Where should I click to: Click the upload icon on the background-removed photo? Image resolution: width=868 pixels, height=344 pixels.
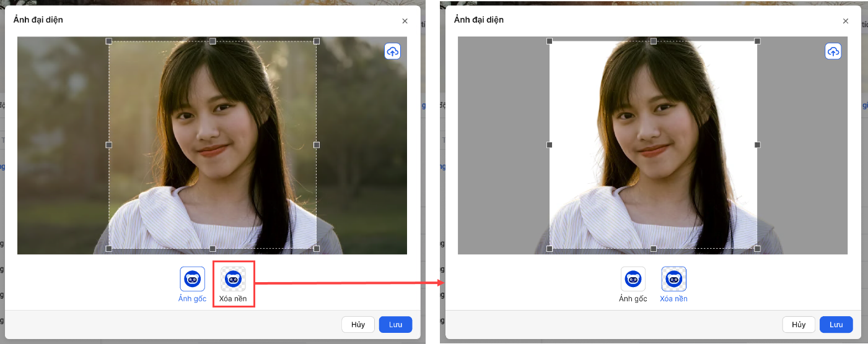[833, 51]
